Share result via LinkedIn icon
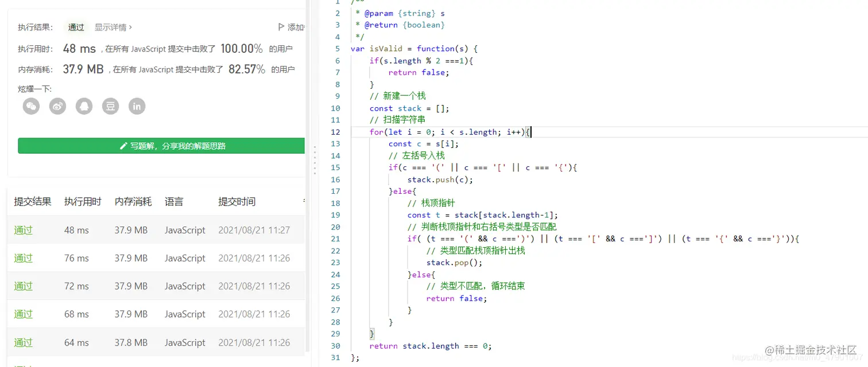The width and height of the screenshot is (868, 367). click(137, 106)
